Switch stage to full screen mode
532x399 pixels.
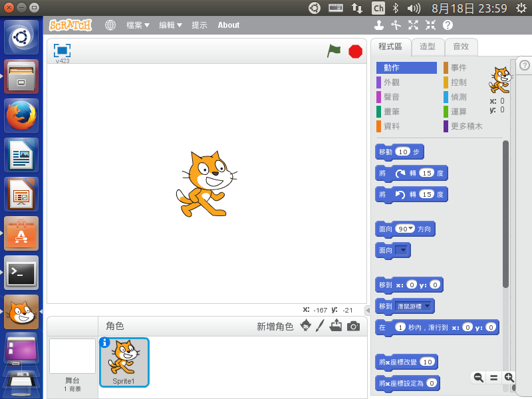point(62,51)
